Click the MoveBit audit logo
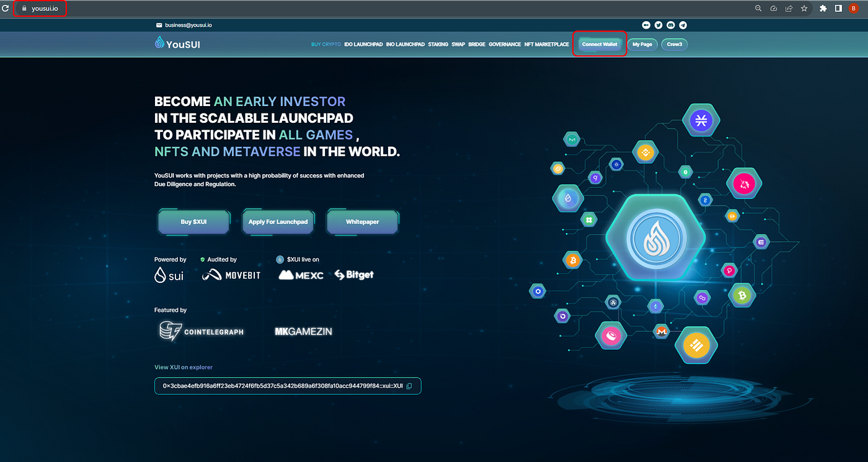This screenshot has width=868, height=462. [x=231, y=275]
